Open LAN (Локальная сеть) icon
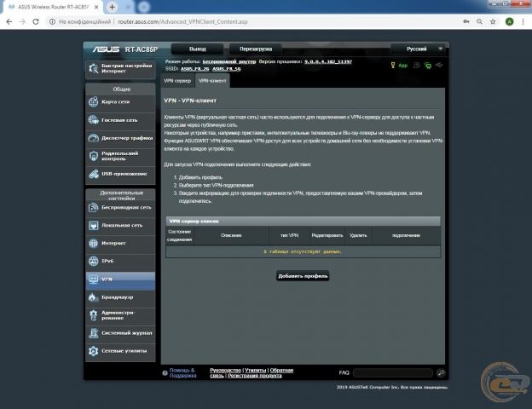This screenshot has width=532, height=409. click(93, 225)
